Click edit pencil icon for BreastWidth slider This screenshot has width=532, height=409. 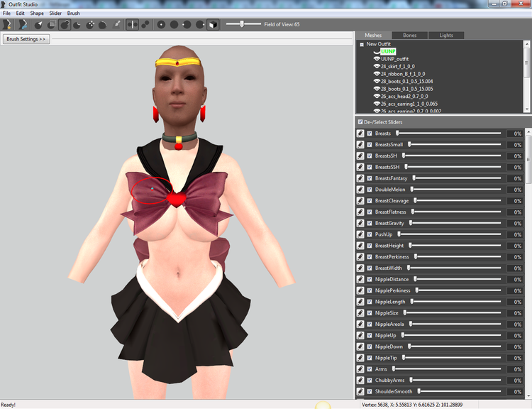(x=360, y=268)
